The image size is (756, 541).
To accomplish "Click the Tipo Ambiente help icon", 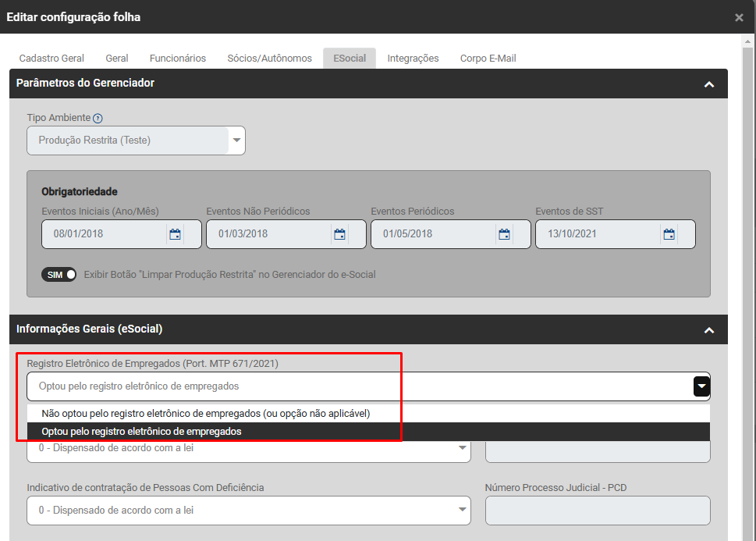I will (98, 119).
